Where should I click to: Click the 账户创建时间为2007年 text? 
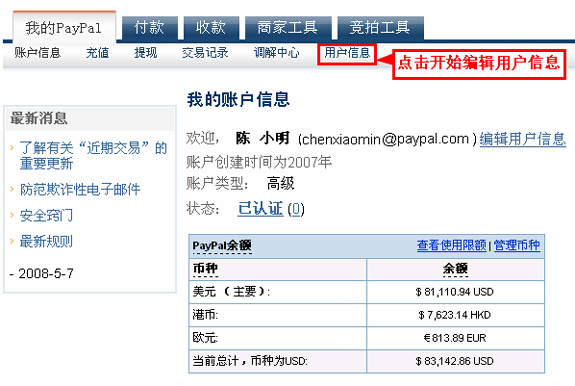pyautogui.click(x=259, y=162)
